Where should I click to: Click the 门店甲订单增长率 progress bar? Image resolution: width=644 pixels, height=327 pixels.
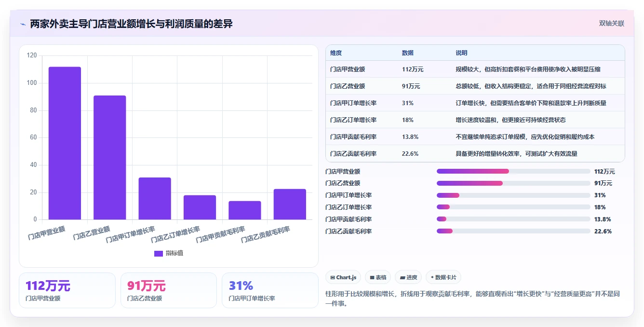[513, 195]
